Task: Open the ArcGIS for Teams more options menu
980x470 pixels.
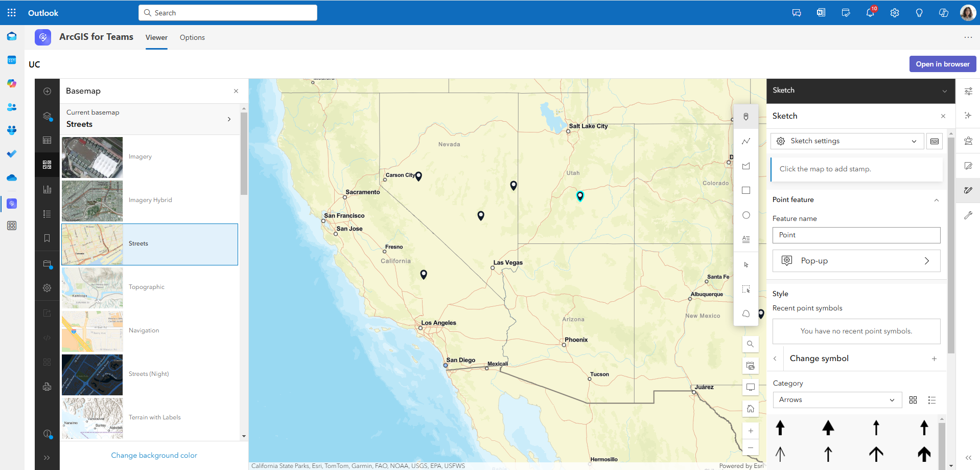Action: tap(968, 37)
